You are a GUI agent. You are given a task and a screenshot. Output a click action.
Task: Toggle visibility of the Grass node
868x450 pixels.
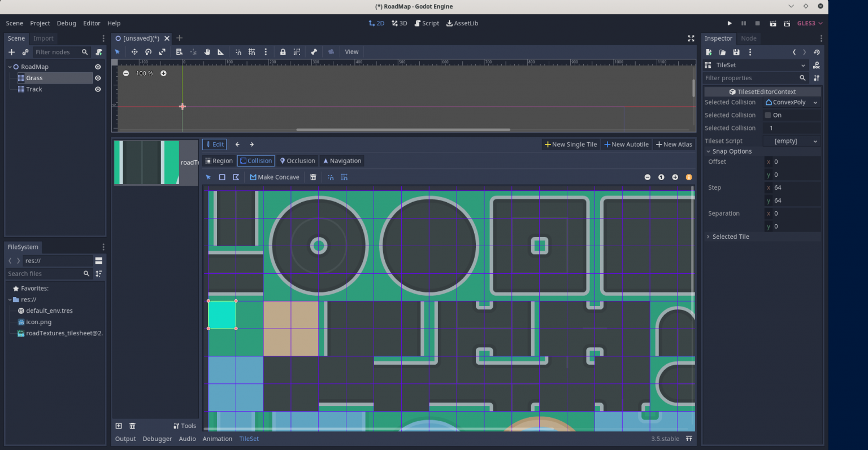(97, 78)
